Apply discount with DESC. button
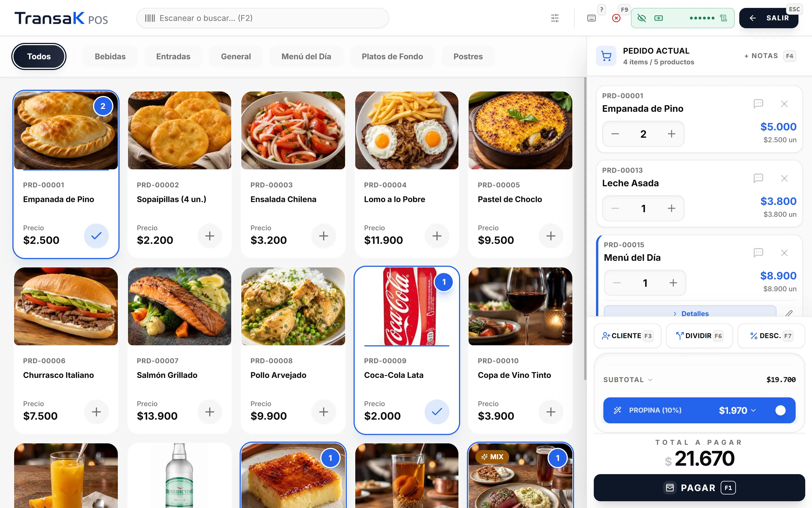Viewport: 812px width, 508px height. tap(771, 336)
